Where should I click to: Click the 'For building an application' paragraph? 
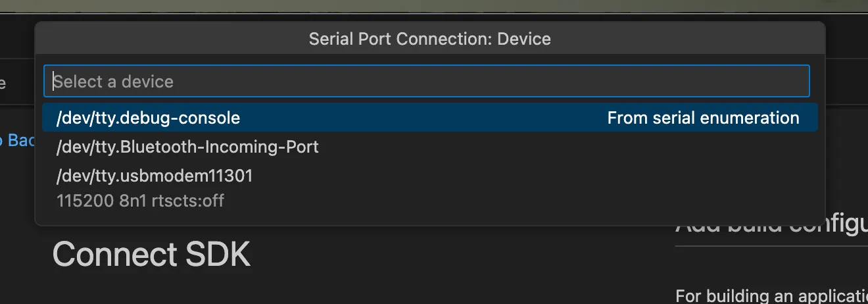(x=771, y=295)
